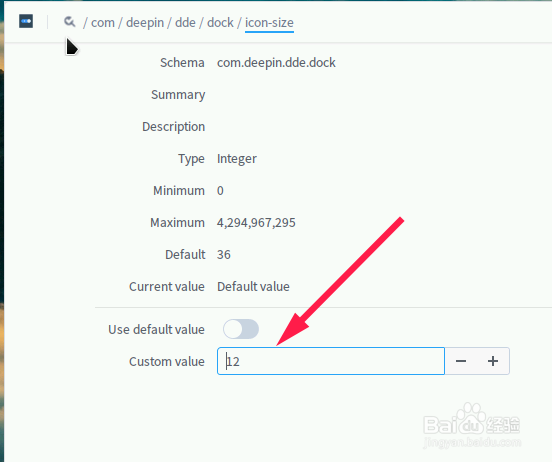
Task: Click the 'Summary' label
Action: (178, 95)
